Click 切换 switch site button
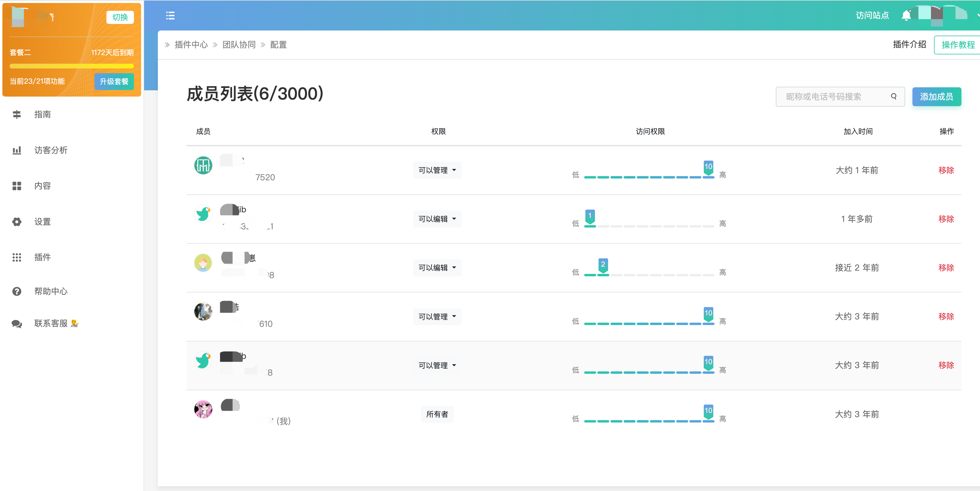Screen dimensions: 980x491 click(120, 17)
